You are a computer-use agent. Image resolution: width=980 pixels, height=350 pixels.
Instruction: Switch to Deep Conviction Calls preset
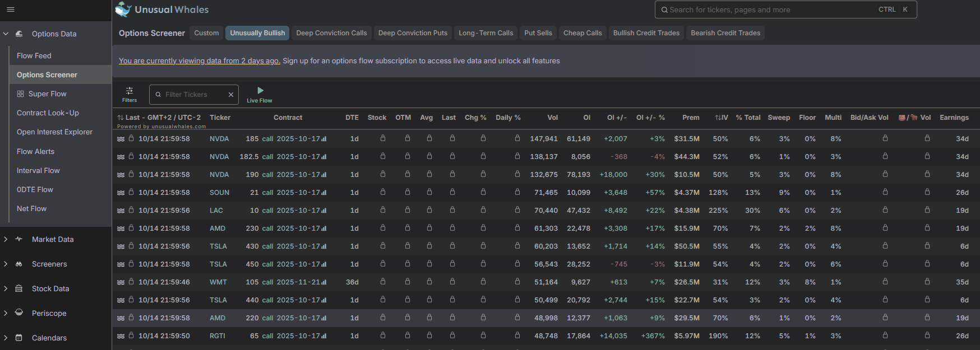click(x=331, y=33)
